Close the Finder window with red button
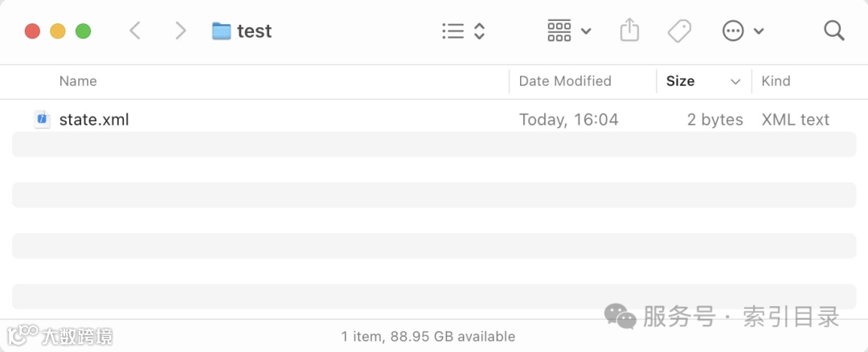Viewport: 868px width, 352px height. [x=32, y=31]
